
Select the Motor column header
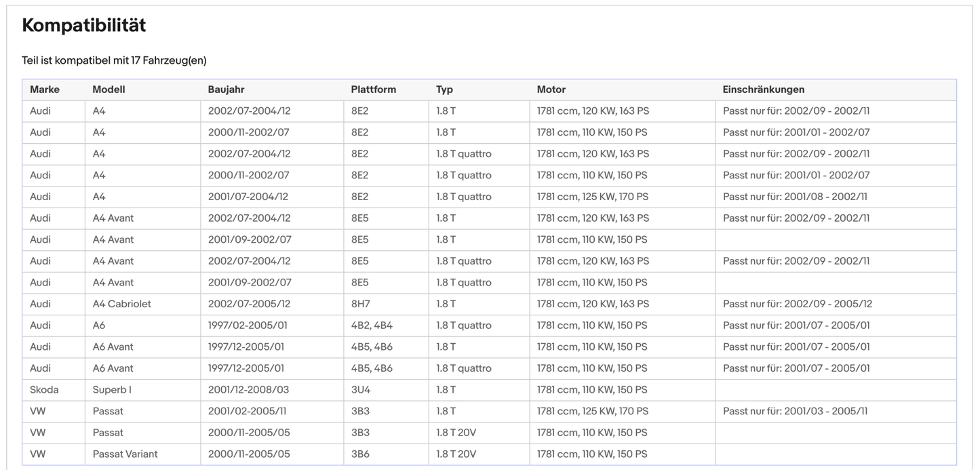point(551,90)
